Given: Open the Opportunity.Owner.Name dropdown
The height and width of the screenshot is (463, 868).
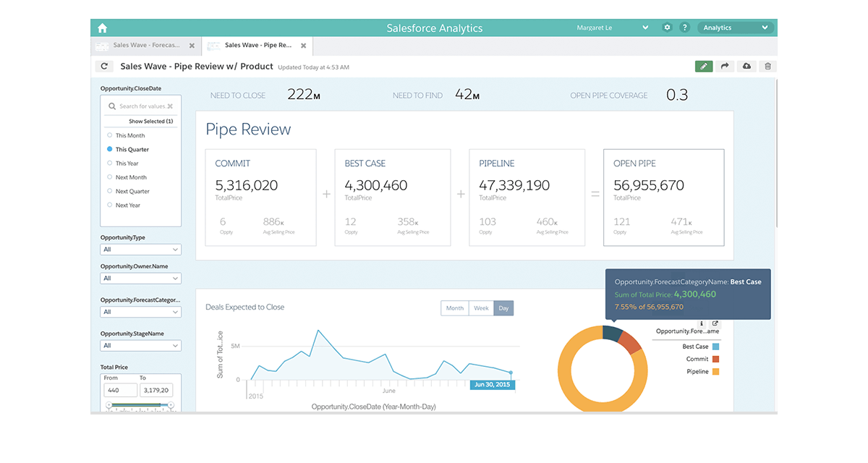Looking at the screenshot, I should [x=140, y=279].
